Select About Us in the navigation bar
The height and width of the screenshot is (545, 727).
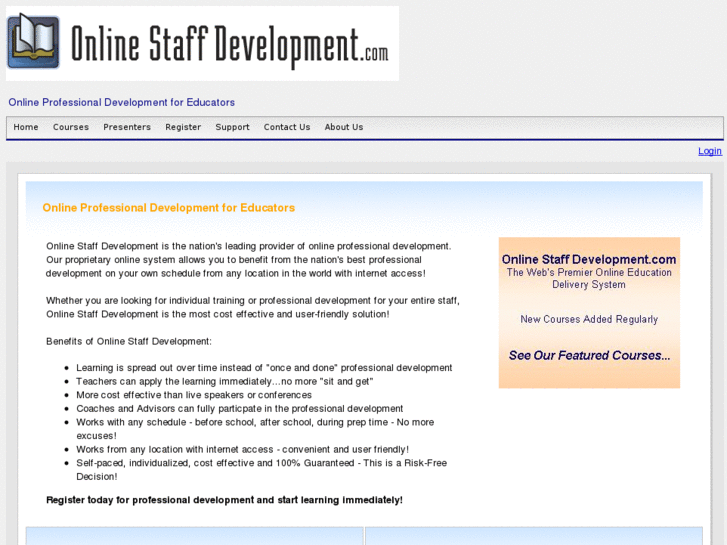click(344, 127)
